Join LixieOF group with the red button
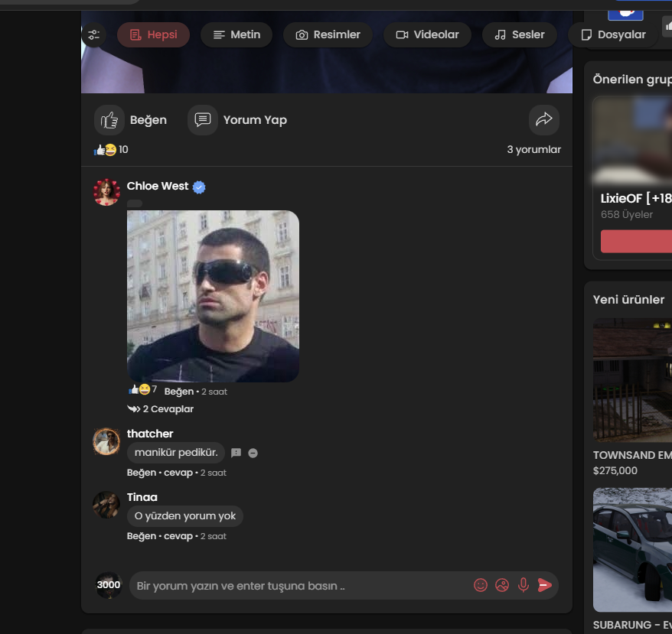 (637, 242)
